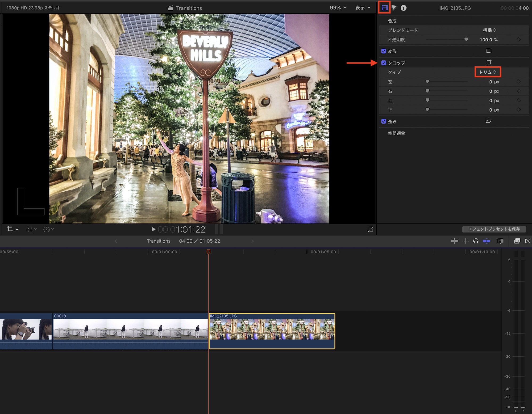
Task: Toggle audio skimming headphones icon
Action: [x=476, y=241]
